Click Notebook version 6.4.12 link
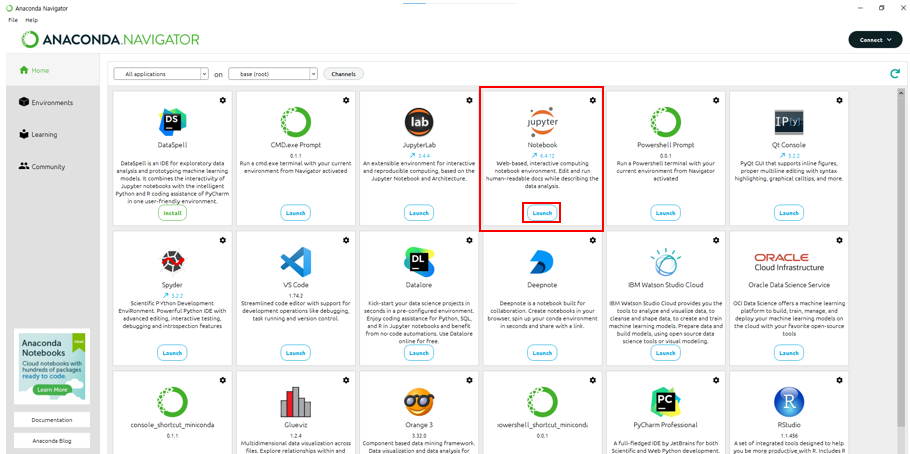Viewport: 910px width, 454px height. [542, 156]
